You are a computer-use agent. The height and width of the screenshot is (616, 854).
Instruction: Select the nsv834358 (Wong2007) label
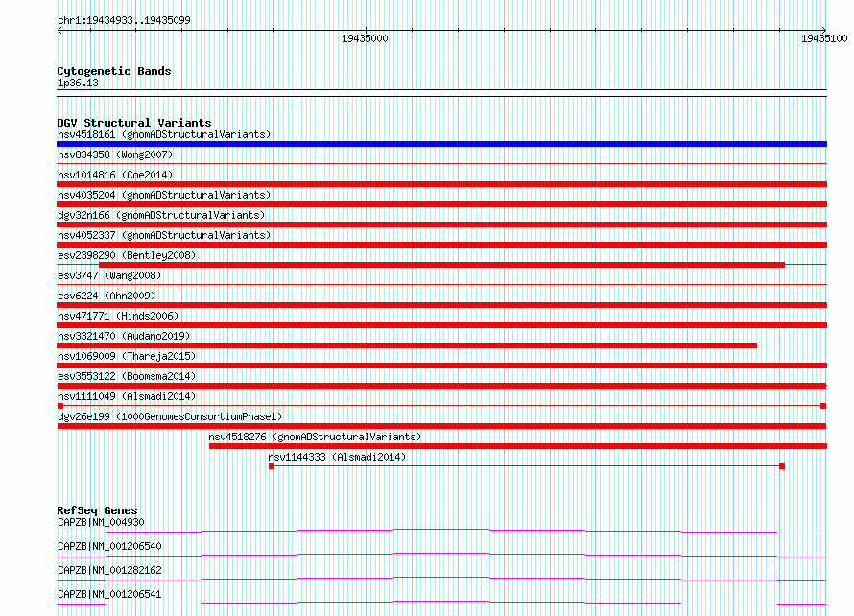click(x=115, y=154)
